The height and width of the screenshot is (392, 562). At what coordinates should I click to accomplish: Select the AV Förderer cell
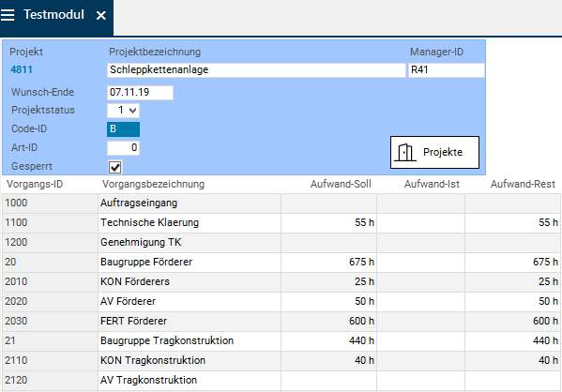click(190, 302)
